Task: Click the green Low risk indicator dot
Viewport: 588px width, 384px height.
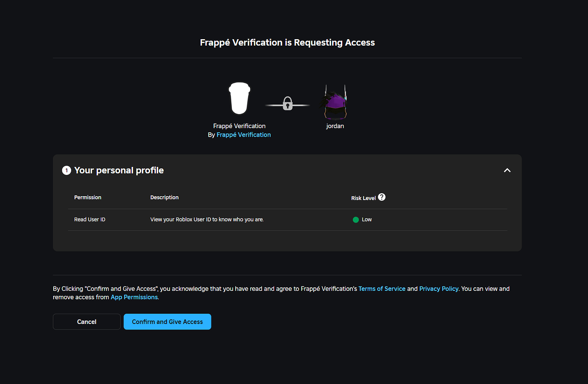Action: (x=355, y=220)
